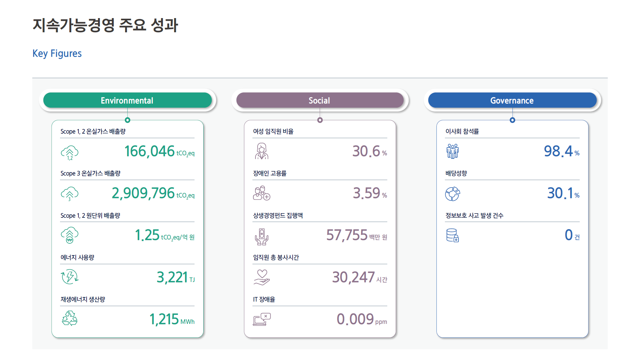The width and height of the screenshot is (640, 364).
Task: Click the IT failure rate laptop icon
Action: click(x=261, y=319)
